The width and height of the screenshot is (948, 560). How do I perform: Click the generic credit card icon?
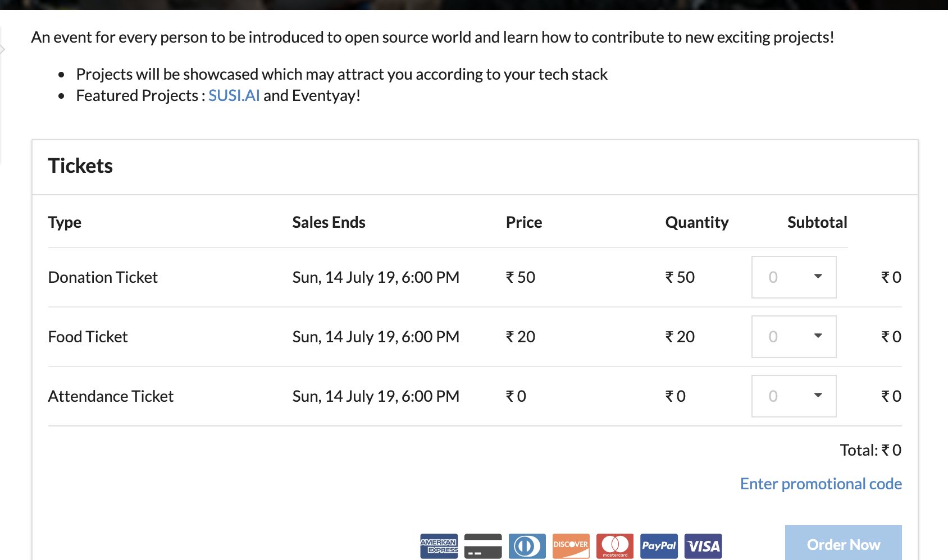(x=483, y=546)
